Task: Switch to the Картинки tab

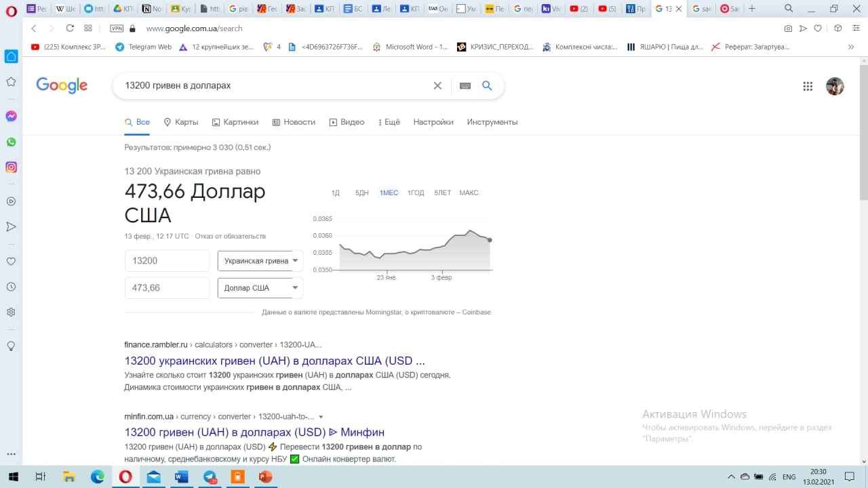Action: pyautogui.click(x=235, y=122)
